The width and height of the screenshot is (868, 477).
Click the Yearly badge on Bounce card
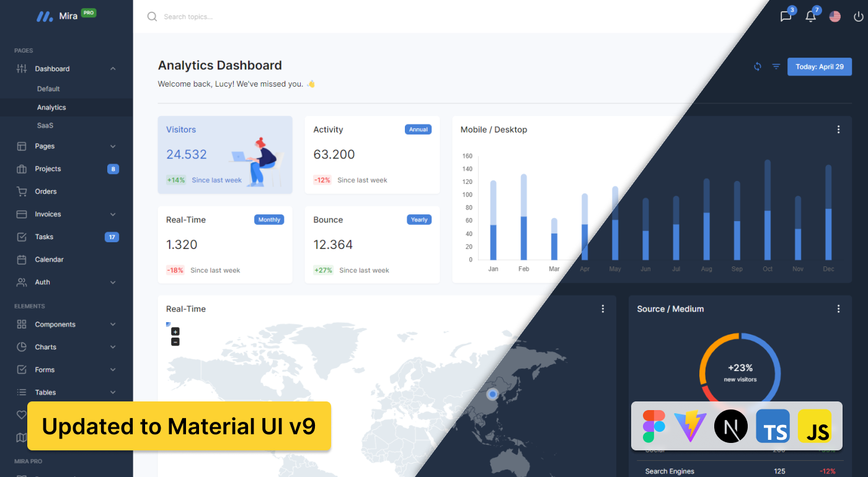click(419, 220)
